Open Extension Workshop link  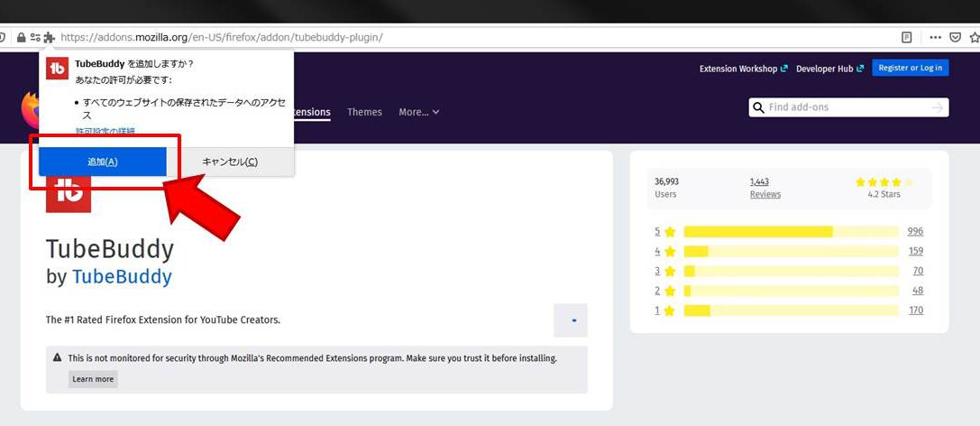tap(743, 69)
